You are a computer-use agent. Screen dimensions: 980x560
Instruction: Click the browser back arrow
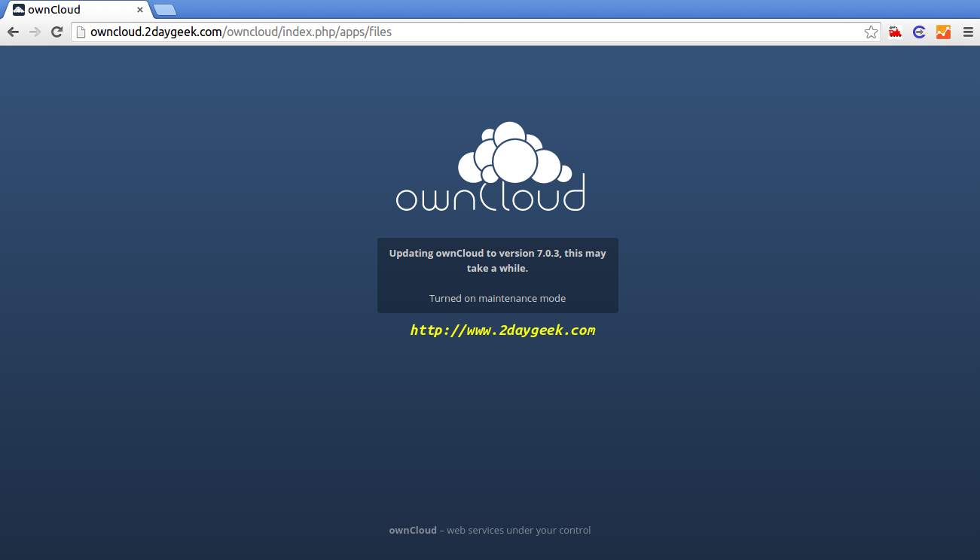13,32
